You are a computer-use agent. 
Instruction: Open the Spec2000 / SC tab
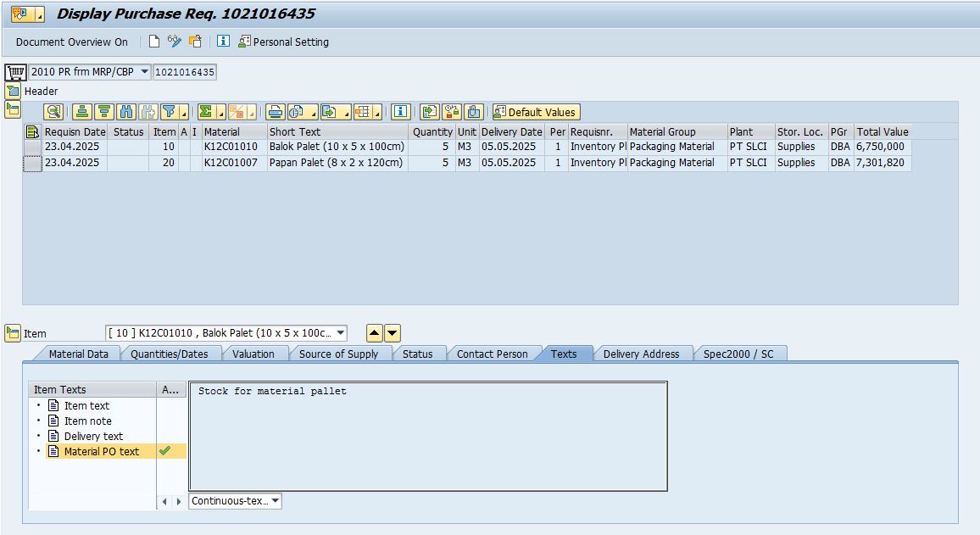(x=738, y=354)
